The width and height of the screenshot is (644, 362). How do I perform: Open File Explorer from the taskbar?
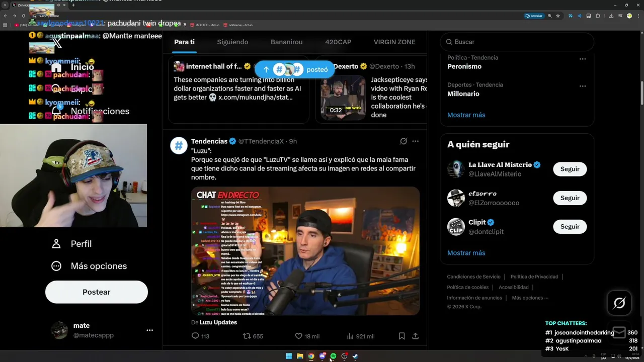pyautogui.click(x=300, y=356)
